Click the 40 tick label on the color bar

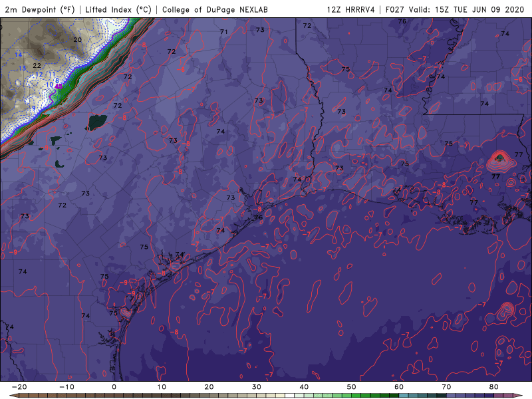[304, 387]
